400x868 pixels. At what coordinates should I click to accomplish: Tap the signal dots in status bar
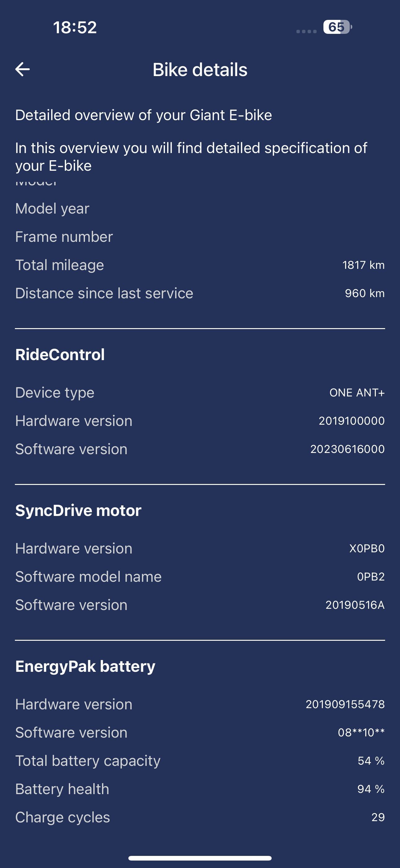tap(306, 31)
